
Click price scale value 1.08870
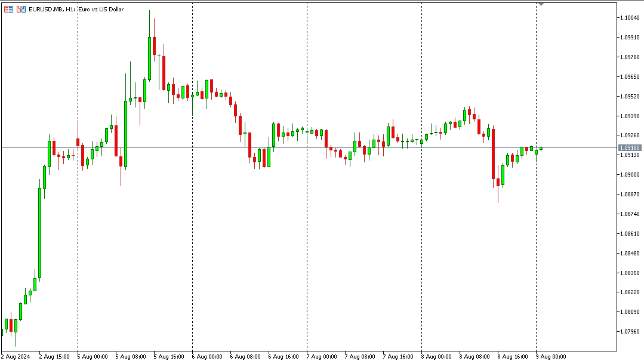pyautogui.click(x=630, y=195)
